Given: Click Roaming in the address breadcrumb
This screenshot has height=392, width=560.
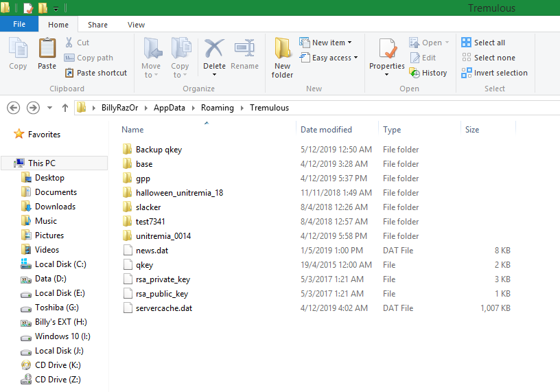Looking at the screenshot, I should coord(217,108).
